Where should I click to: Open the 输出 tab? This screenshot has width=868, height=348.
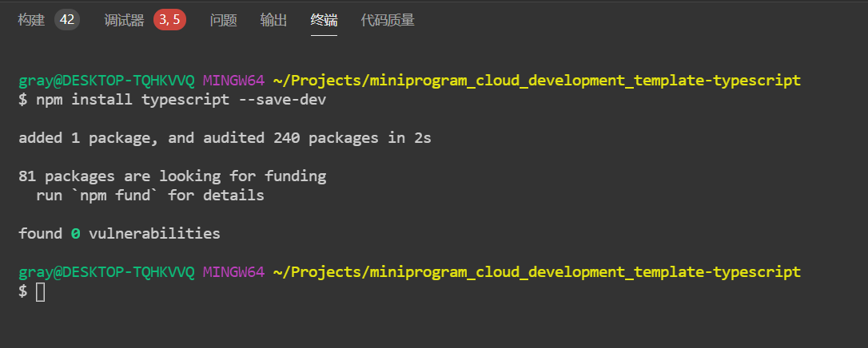273,20
